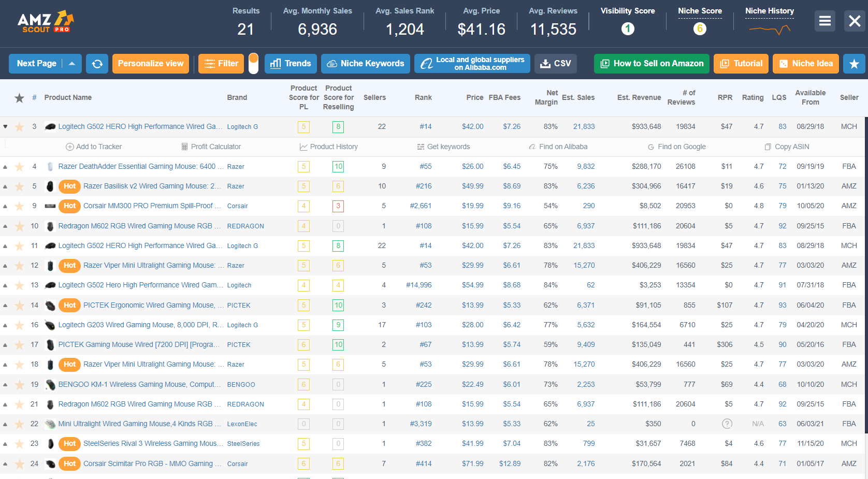The image size is (868, 479).
Task: Sort by the Net Margin column header
Action: click(x=546, y=98)
